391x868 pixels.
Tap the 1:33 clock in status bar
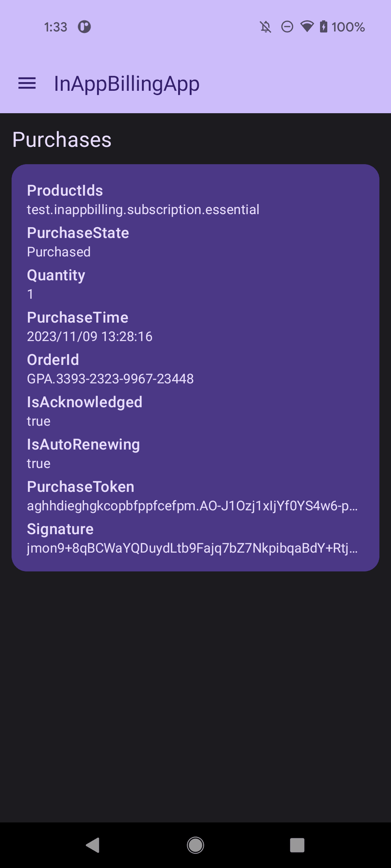coord(56,27)
